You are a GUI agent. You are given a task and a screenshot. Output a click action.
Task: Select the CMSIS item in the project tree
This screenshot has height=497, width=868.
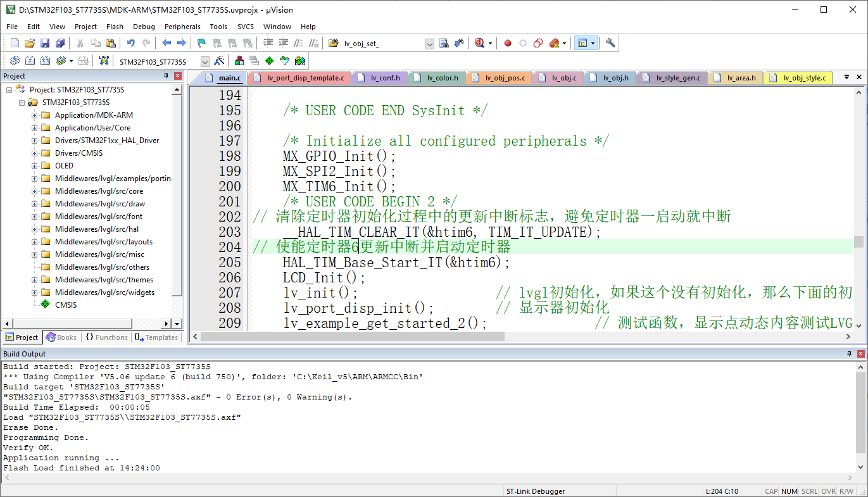65,305
